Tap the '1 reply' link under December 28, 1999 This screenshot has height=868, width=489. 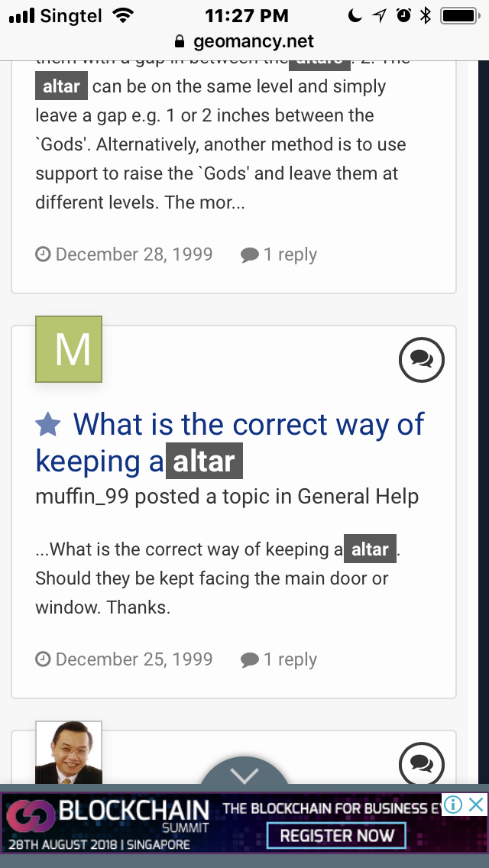coord(279,254)
